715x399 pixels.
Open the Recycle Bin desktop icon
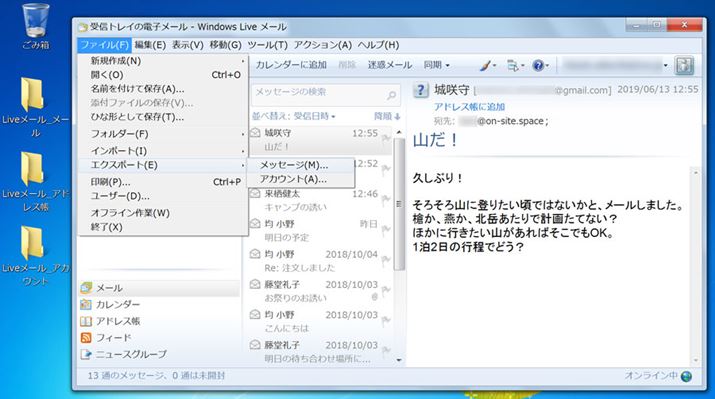coord(36,26)
